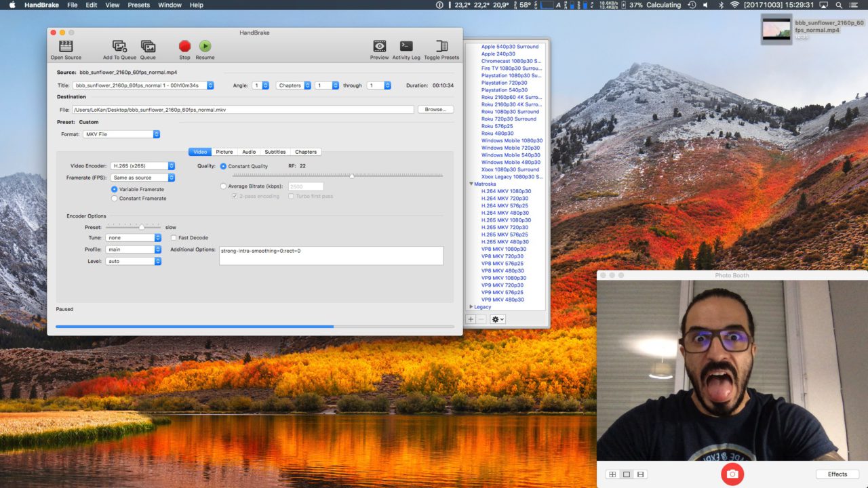The image size is (868, 488).
Task: Switch to the Audio tab
Action: click(x=249, y=152)
